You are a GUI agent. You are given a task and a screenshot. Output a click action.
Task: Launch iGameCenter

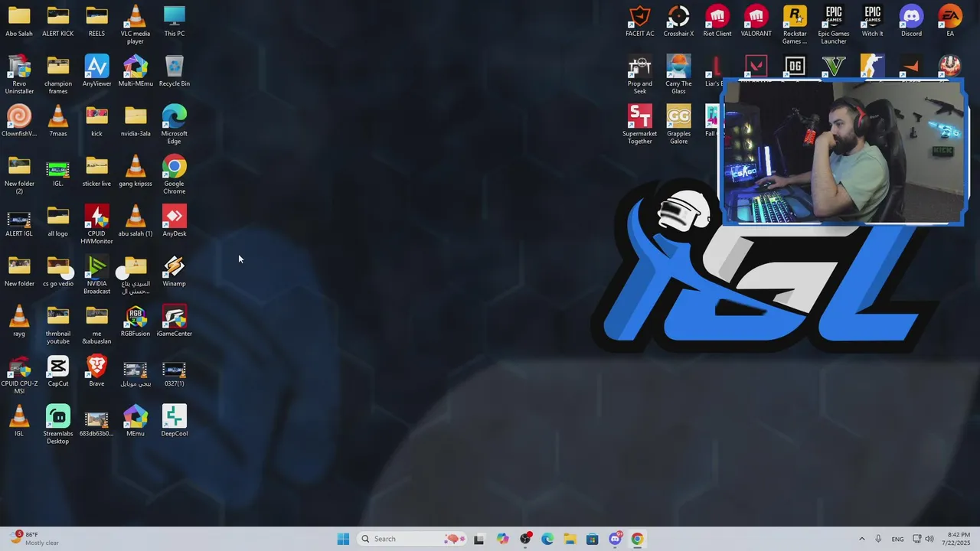pyautogui.click(x=175, y=321)
